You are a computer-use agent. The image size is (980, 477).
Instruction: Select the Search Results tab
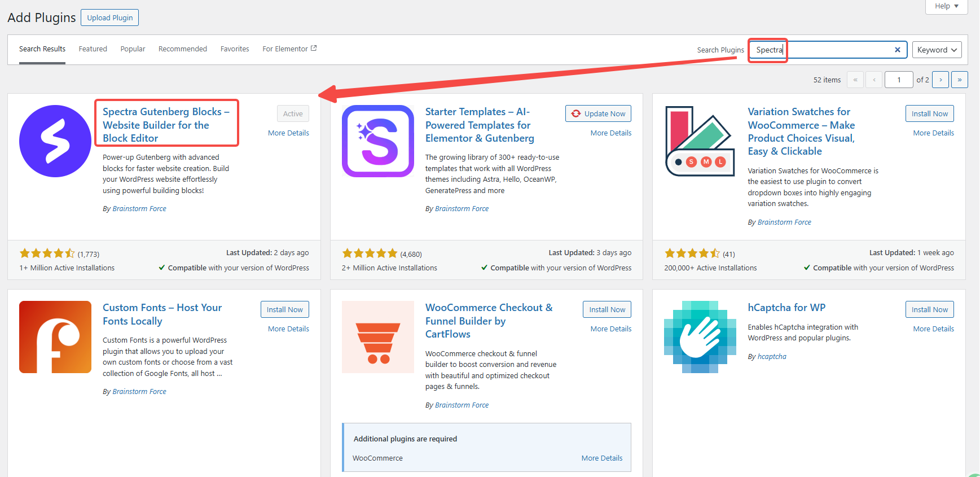tap(42, 49)
